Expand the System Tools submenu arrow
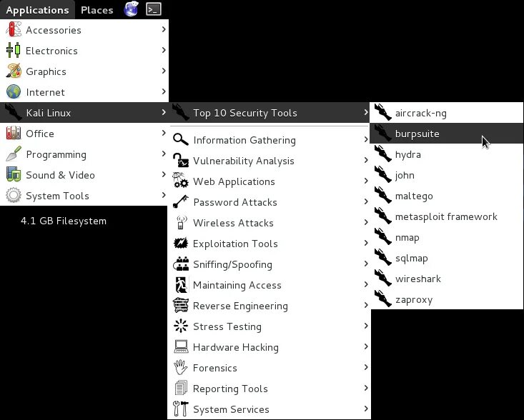 tap(164, 195)
